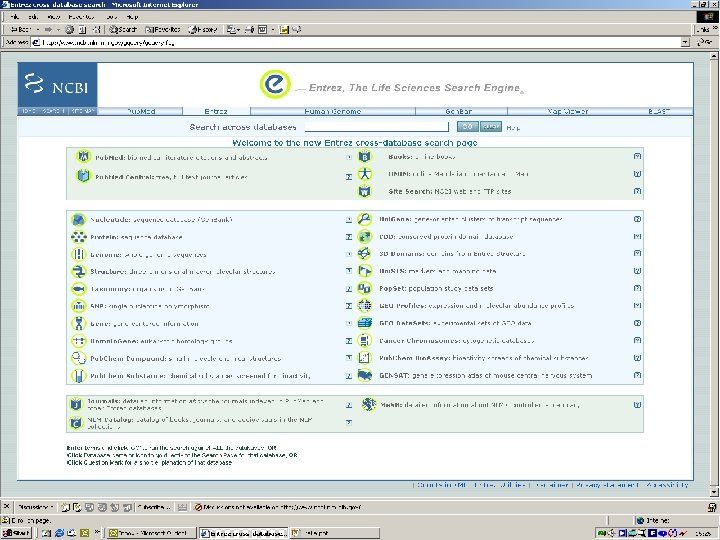Image resolution: width=720 pixels, height=540 pixels.
Task: Open the Privacy statement footer link
Action: (607, 485)
